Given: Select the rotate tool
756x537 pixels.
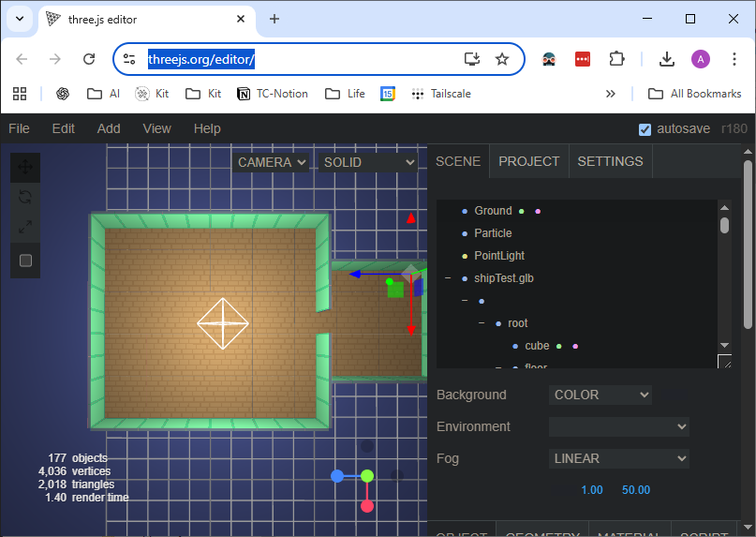Looking at the screenshot, I should coord(25,197).
